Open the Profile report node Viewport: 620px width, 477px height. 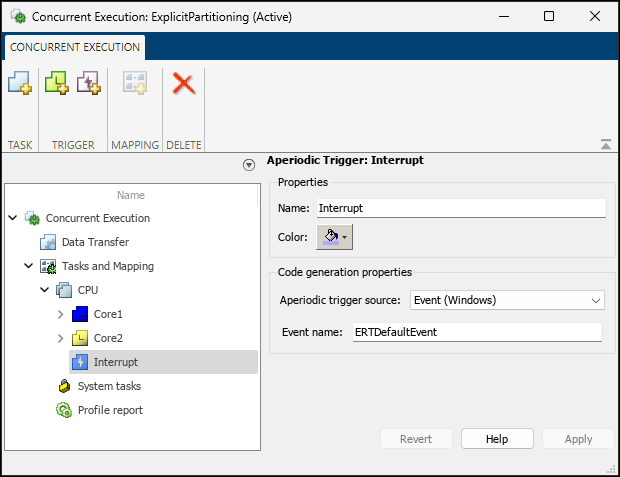(109, 410)
